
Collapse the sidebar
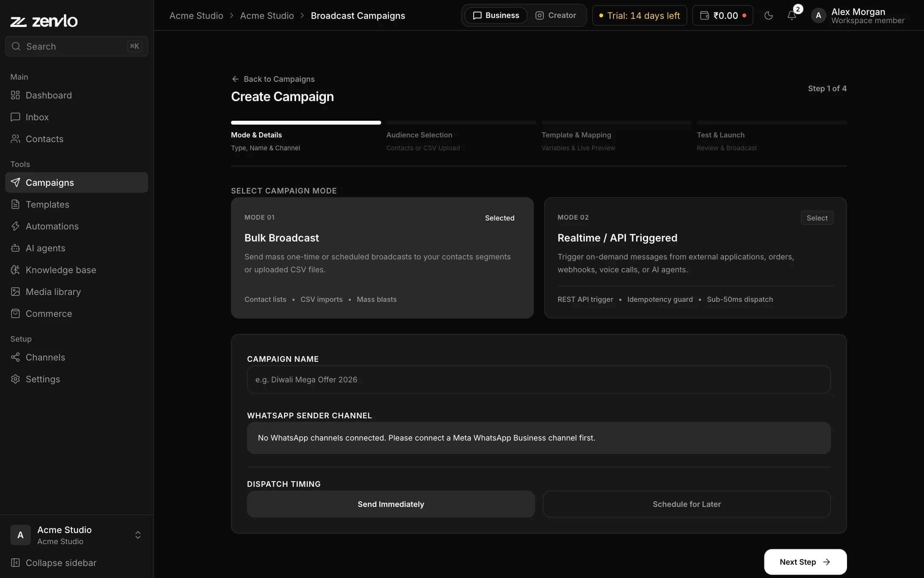[77, 563]
